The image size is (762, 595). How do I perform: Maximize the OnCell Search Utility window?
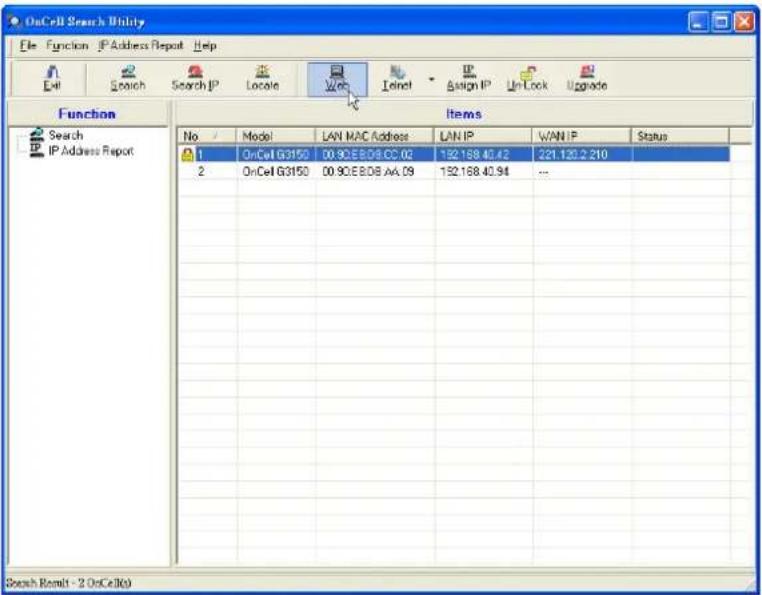pyautogui.click(x=721, y=22)
